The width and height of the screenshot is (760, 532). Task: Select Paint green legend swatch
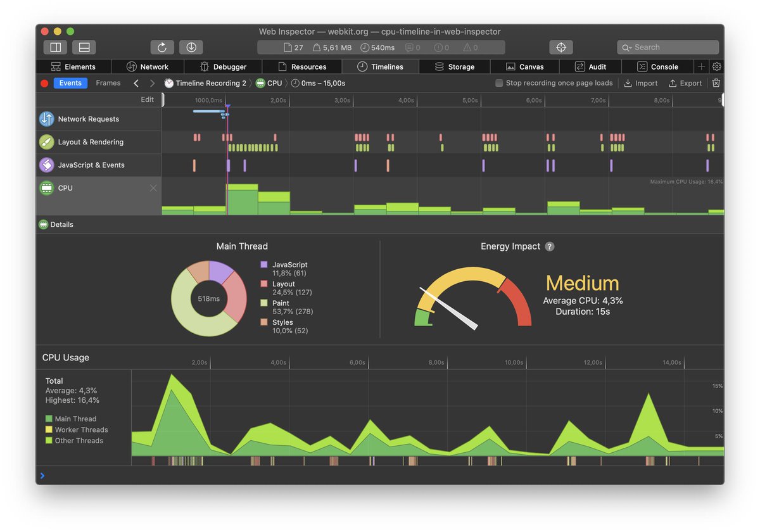pyautogui.click(x=264, y=303)
